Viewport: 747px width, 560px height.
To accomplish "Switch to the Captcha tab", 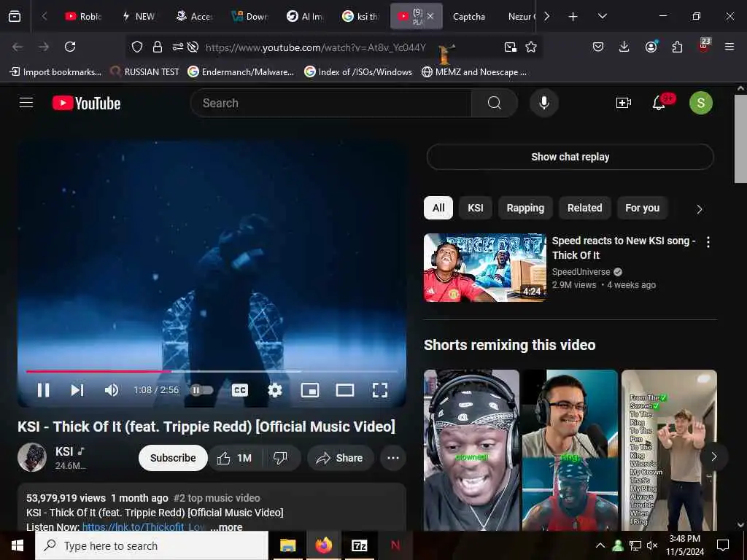I will 469,17.
